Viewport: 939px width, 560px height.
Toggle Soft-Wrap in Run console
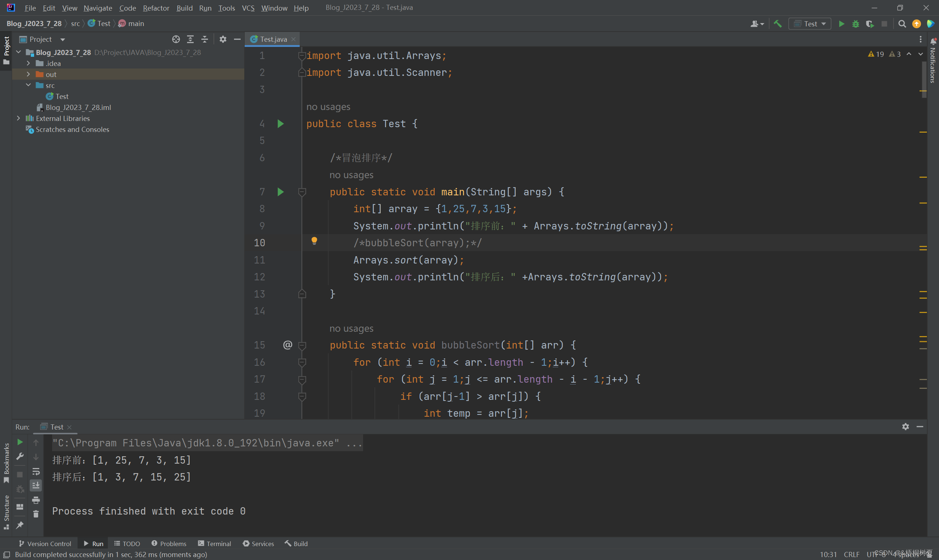(36, 471)
